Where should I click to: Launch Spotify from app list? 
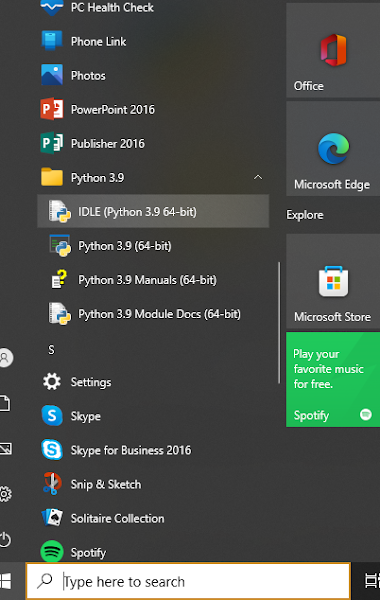(52, 551)
